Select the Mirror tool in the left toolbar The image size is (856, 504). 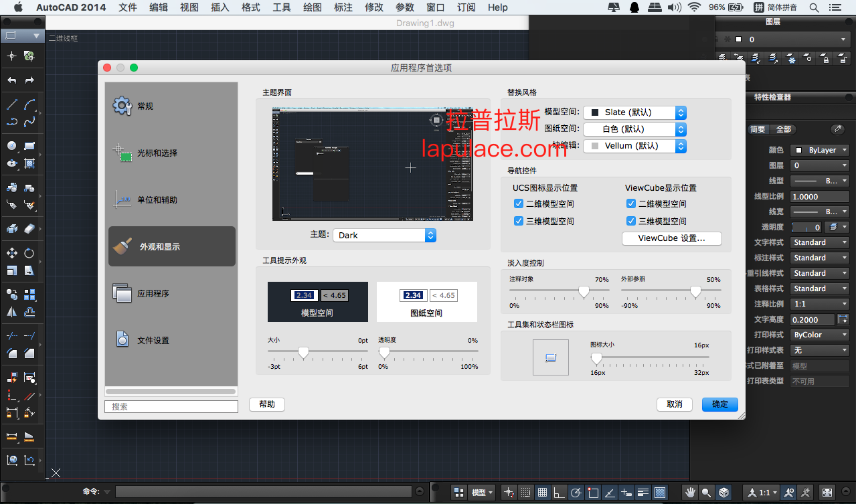pyautogui.click(x=11, y=312)
